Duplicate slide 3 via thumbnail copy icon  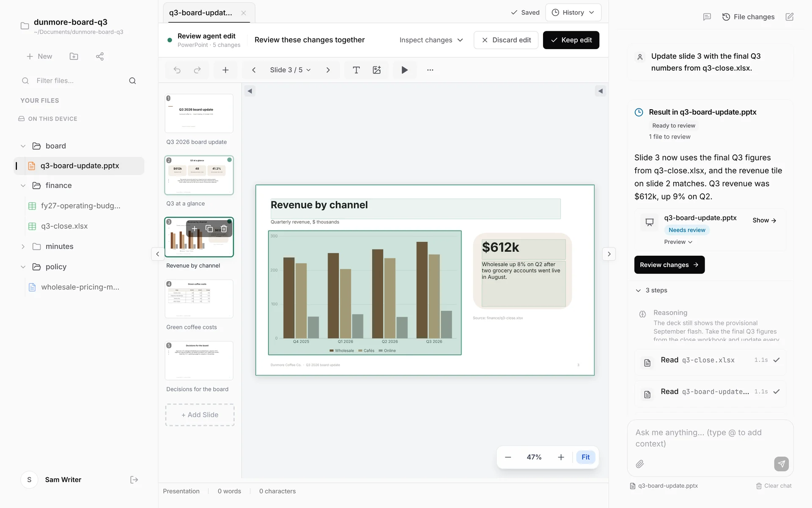pyautogui.click(x=209, y=229)
